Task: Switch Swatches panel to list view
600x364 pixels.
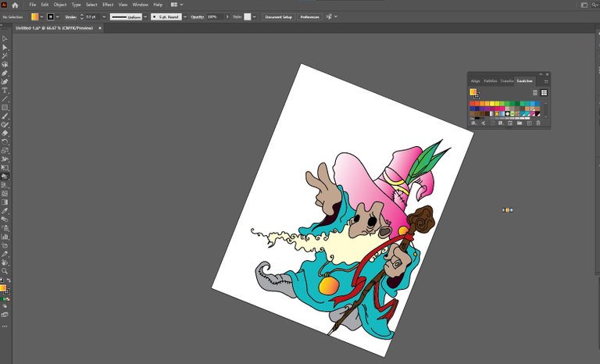Action: (535, 93)
